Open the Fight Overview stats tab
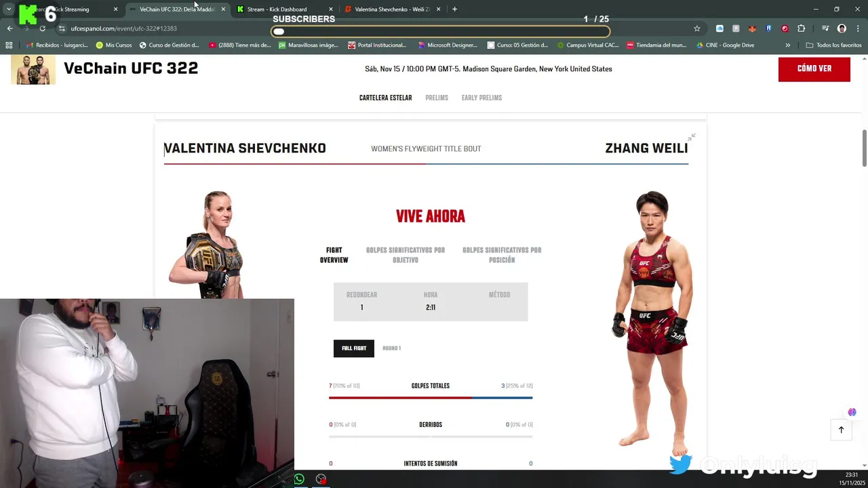Viewport: 868px width, 488px height. click(x=334, y=255)
